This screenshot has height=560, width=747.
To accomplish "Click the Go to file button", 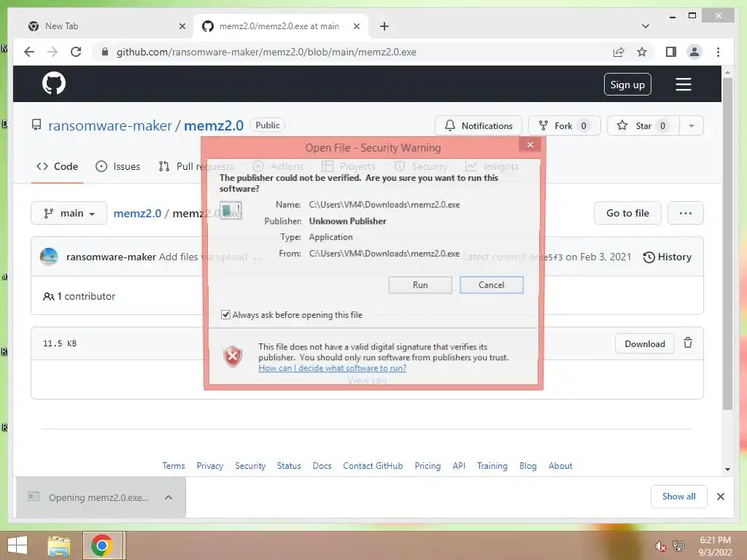I will pos(627,213).
